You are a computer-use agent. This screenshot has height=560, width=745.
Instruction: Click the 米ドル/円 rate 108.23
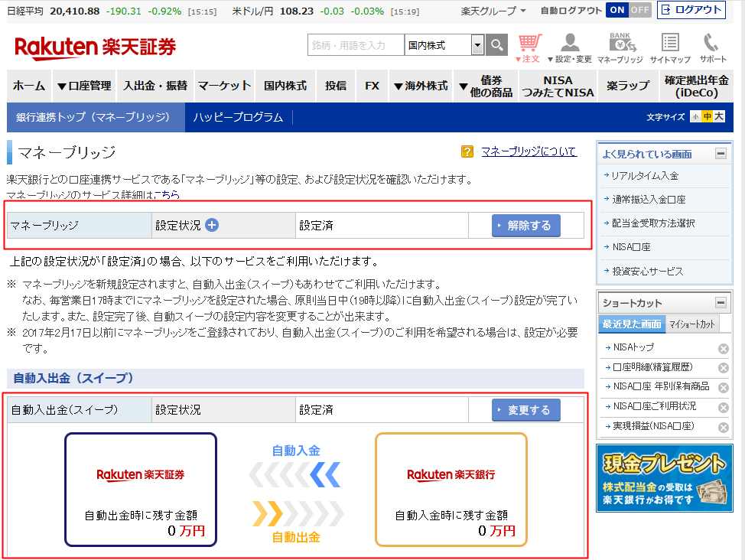point(297,11)
